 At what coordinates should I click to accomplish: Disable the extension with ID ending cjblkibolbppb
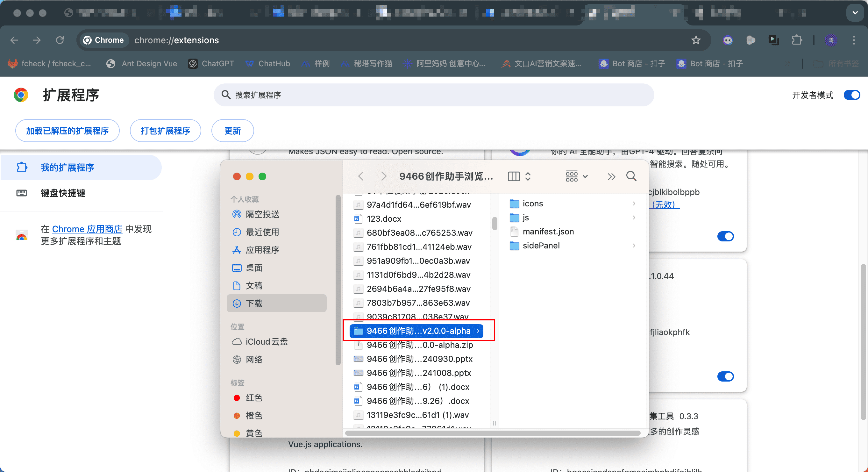[x=725, y=236]
